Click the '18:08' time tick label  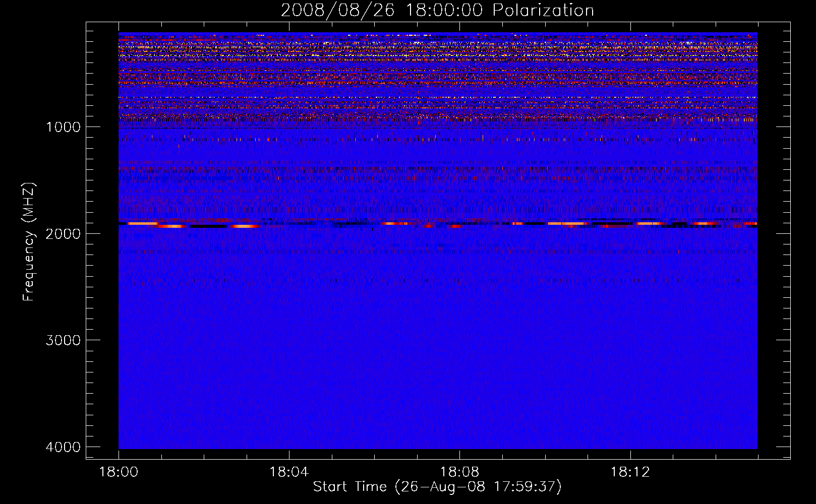459,472
